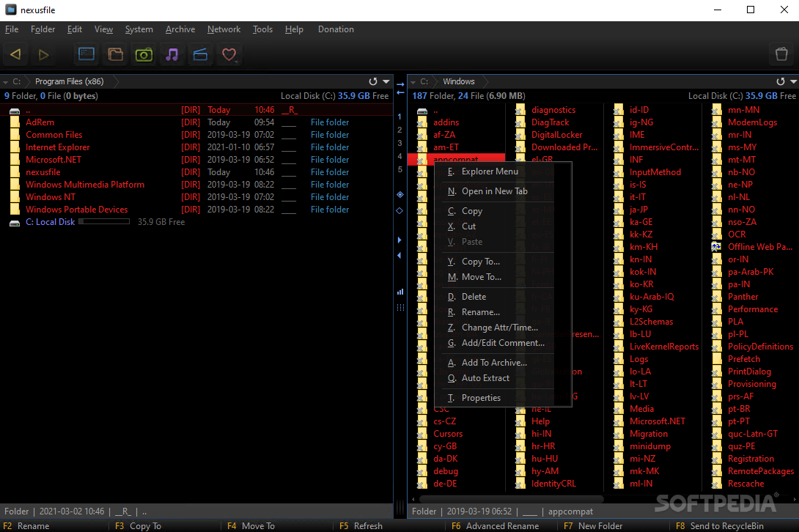Viewport: 799px width, 532px height.
Task: Click the filled diamond icon in center strip
Action: pyautogui.click(x=400, y=195)
